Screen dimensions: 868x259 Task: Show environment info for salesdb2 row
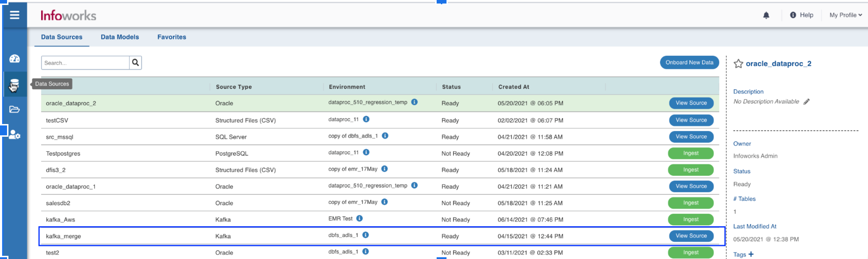[x=385, y=202]
